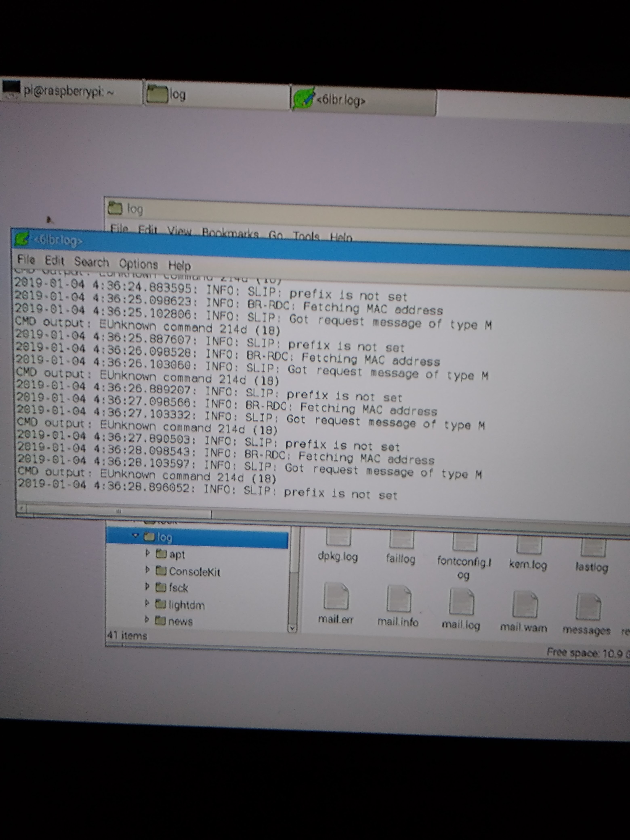The width and height of the screenshot is (630, 840).
Task: Expand the ConsoleKit folder in the tree
Action: tap(147, 570)
